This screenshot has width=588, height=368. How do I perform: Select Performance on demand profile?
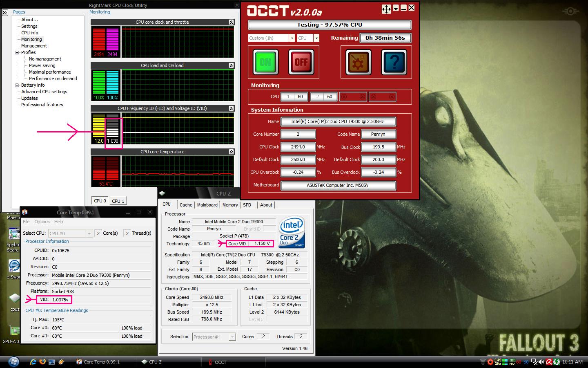pos(53,79)
